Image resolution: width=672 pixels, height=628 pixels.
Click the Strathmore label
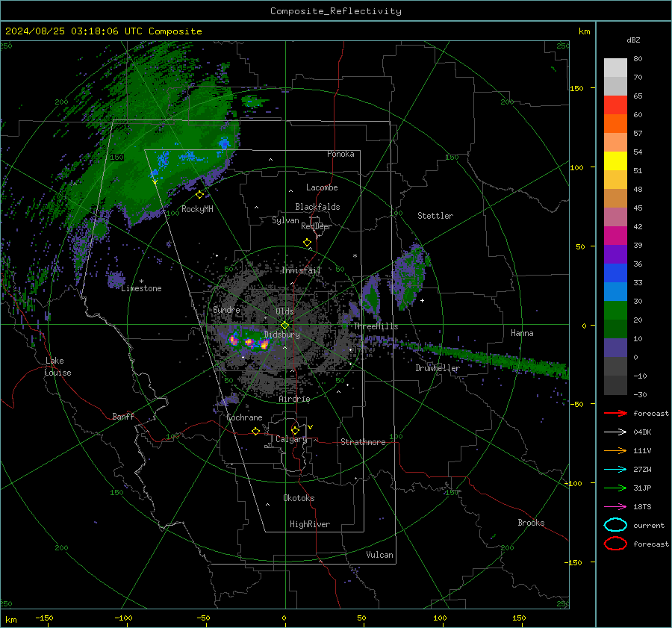point(363,442)
